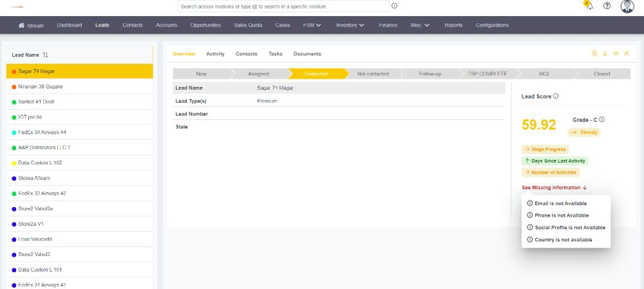Image resolution: width=644 pixels, height=289 pixels.
Task: Open the hamburger menu icon in lead panel
Action: point(616,54)
